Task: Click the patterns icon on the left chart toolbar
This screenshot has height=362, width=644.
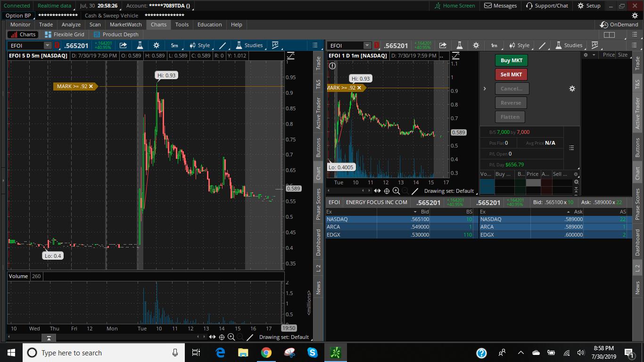Action: coord(275,45)
